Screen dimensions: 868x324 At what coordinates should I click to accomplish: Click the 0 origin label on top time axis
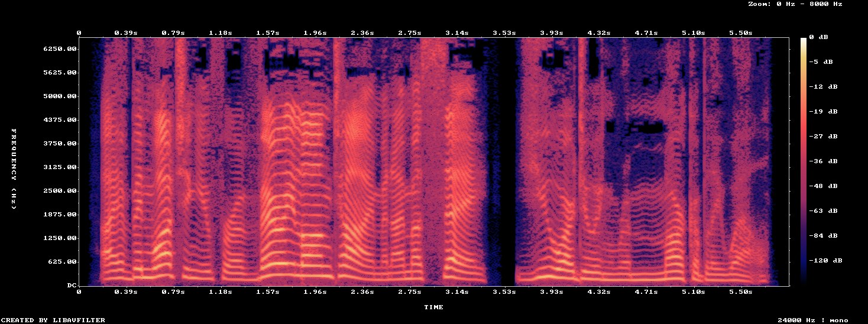click(x=79, y=34)
